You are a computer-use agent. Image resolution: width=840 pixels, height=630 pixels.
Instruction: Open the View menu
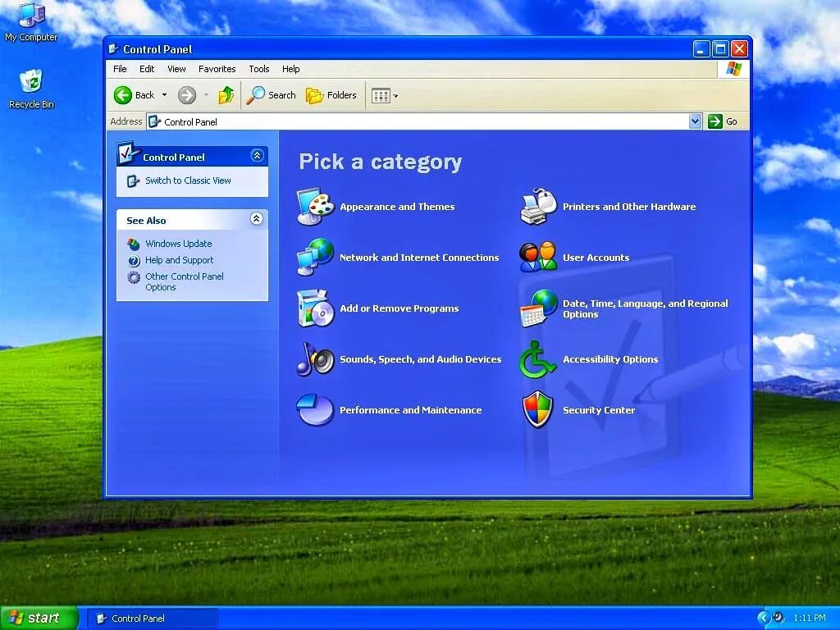[176, 69]
